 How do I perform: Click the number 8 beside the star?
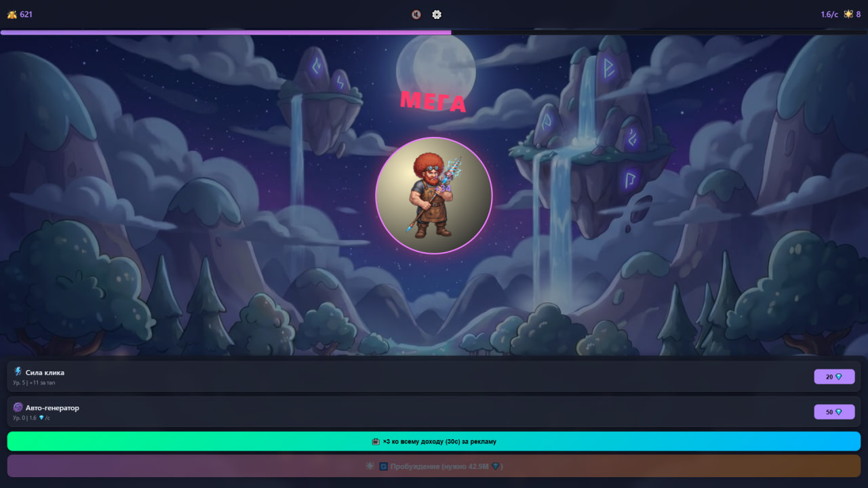pyautogui.click(x=859, y=14)
